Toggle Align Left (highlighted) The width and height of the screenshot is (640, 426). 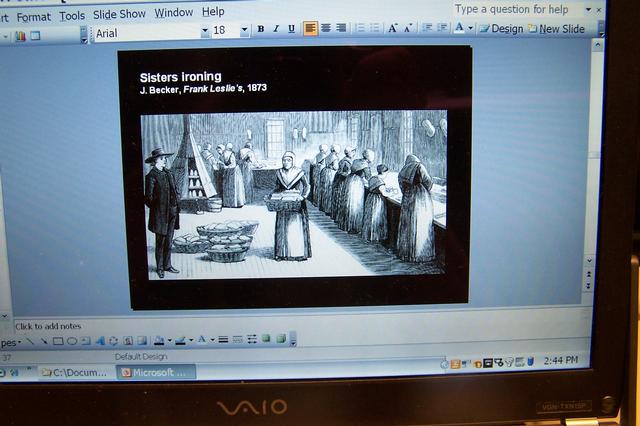pyautogui.click(x=310, y=29)
